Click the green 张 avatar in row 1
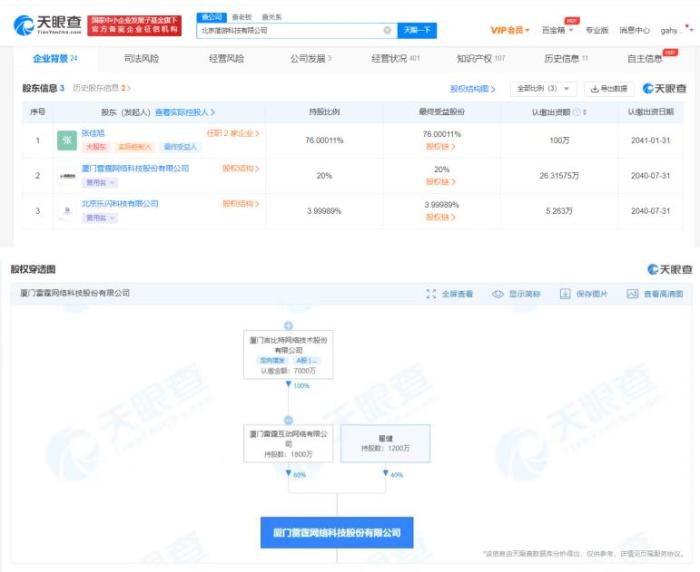The image size is (700, 572). point(67,140)
